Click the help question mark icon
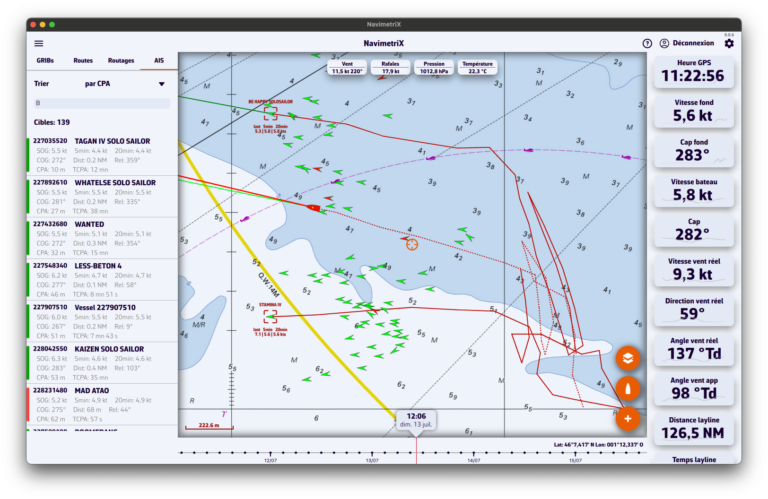This screenshot has width=768, height=499. (x=647, y=43)
